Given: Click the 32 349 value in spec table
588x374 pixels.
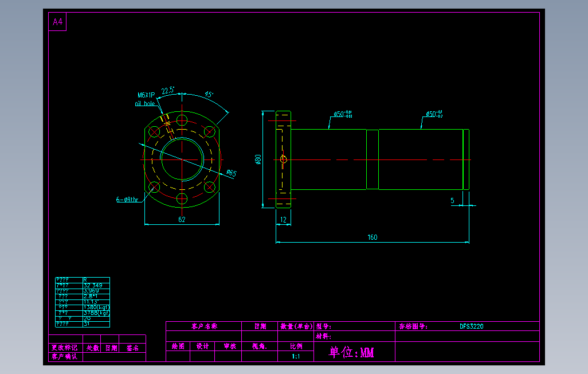Looking at the screenshot, I should coord(93,286).
